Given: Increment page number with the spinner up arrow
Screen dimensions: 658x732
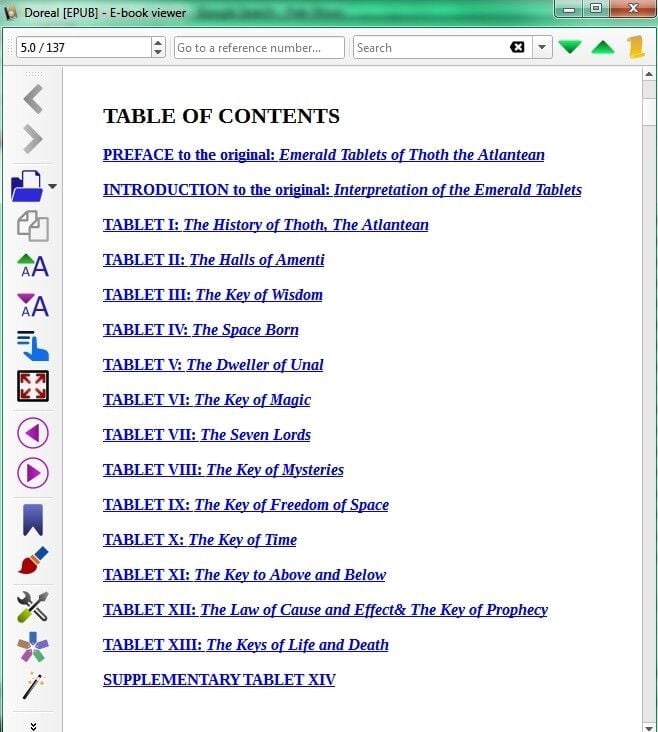Looking at the screenshot, I should 158,42.
